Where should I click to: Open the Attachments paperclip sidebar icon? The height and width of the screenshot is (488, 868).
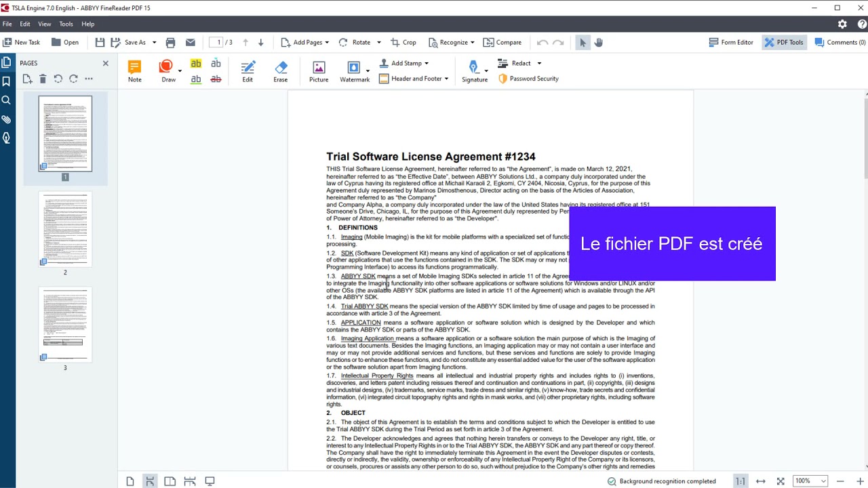(7, 119)
